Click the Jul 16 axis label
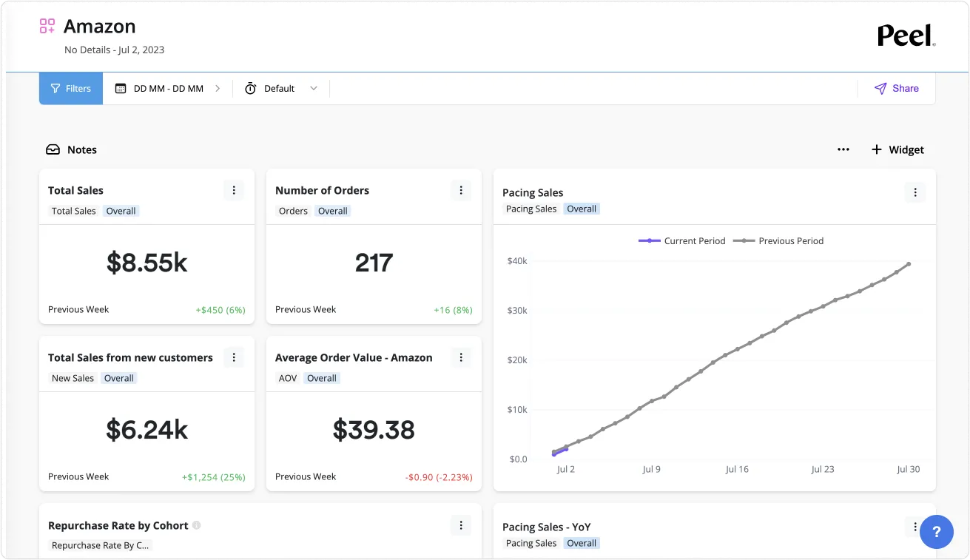Viewport: 970px width, 560px height. 737,469
